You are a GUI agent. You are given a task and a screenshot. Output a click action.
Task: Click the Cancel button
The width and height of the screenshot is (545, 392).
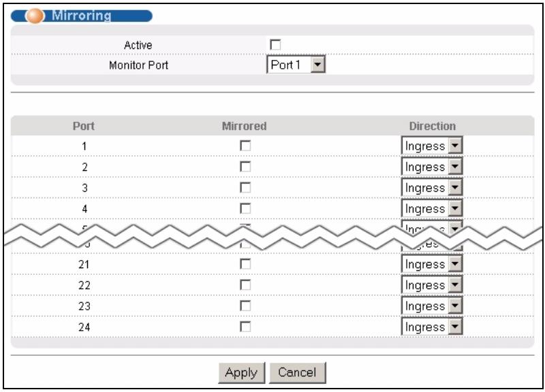coord(298,372)
